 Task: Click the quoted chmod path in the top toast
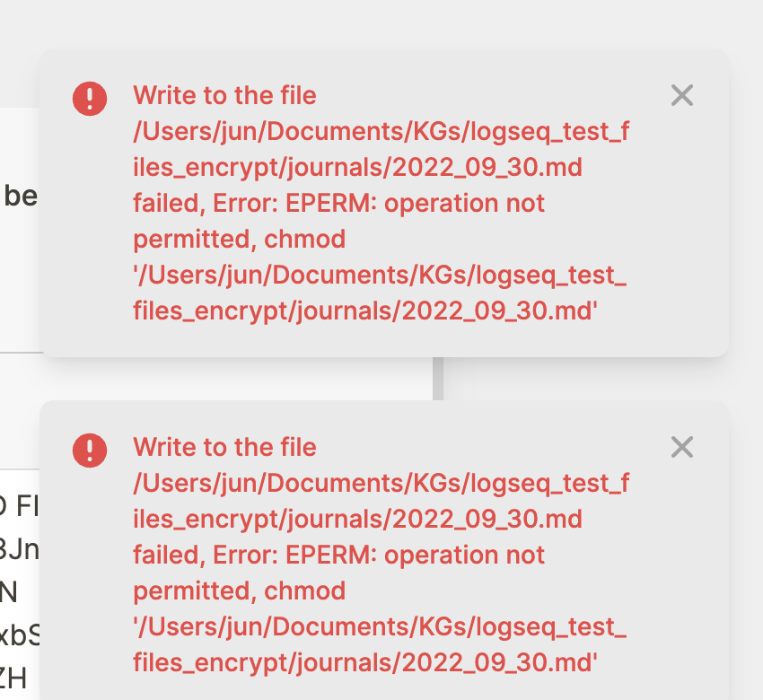(x=377, y=292)
